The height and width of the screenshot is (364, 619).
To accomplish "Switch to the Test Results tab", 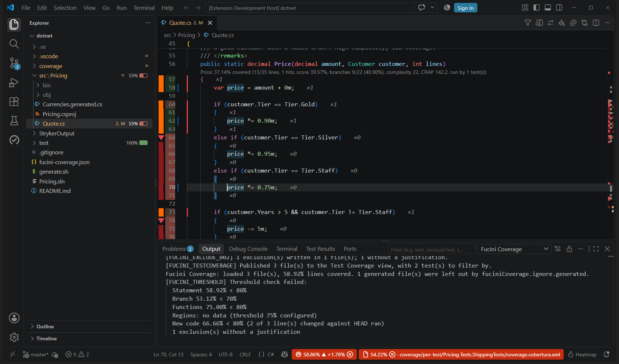I will [x=320, y=249].
